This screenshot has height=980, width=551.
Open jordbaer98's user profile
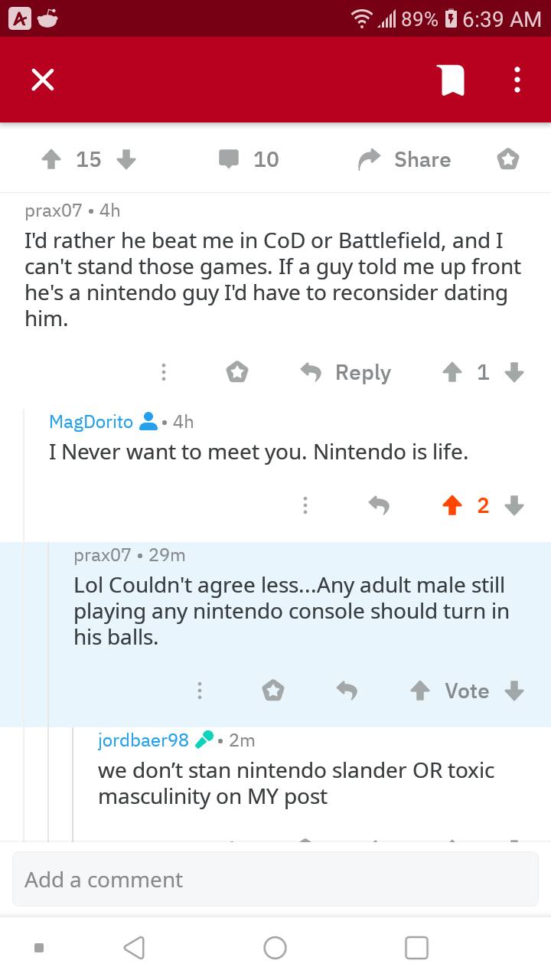(142, 740)
